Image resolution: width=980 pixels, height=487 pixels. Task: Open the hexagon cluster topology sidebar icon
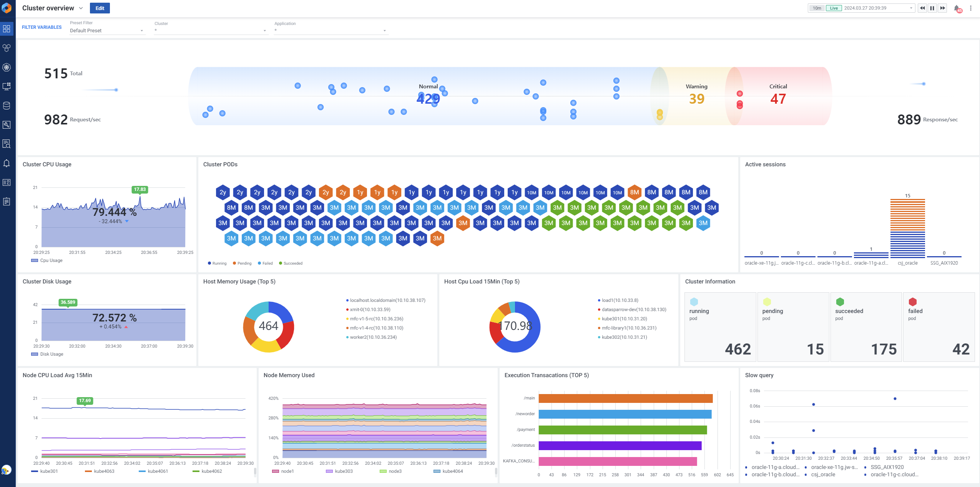point(7,48)
